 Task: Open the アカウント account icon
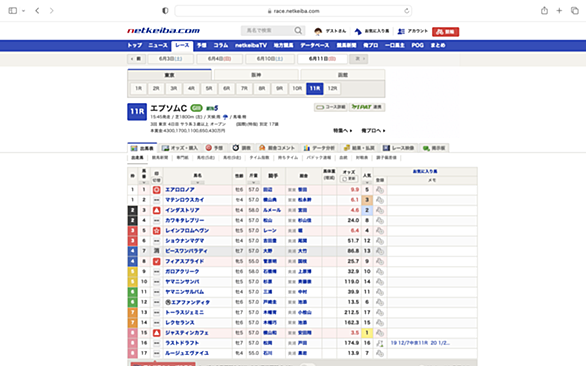point(401,31)
